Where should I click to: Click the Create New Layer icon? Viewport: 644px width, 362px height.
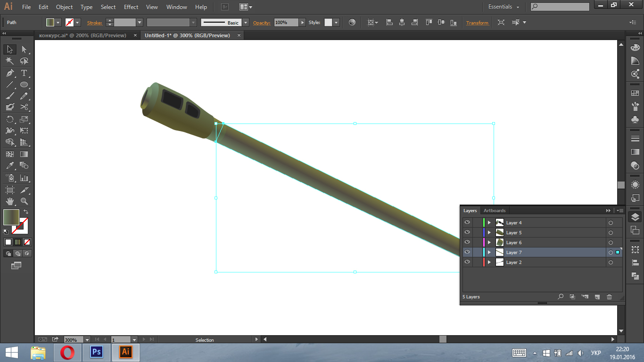tap(597, 297)
